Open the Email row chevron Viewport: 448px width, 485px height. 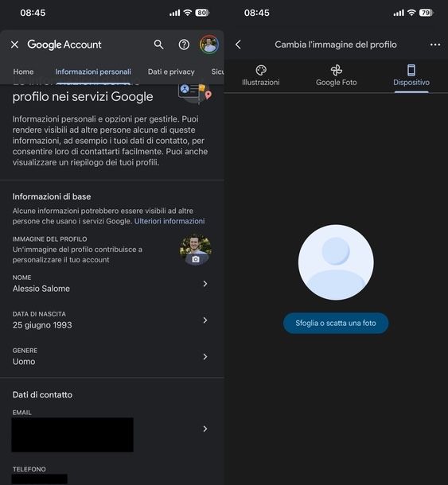pos(205,429)
